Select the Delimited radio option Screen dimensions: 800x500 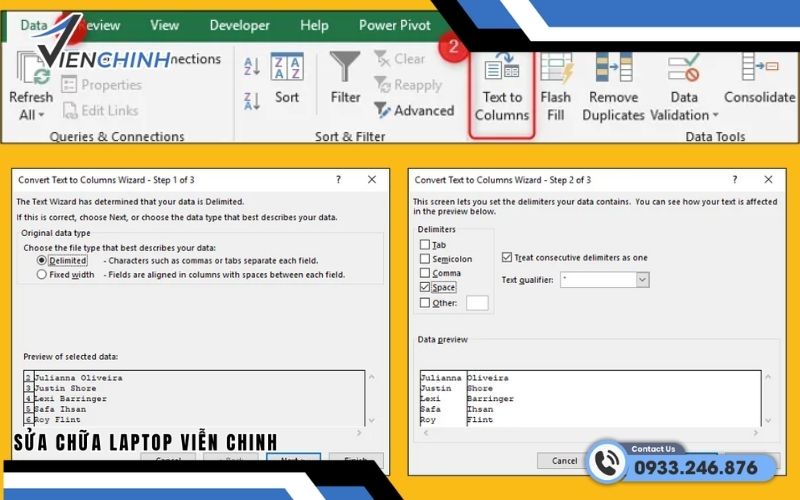point(42,260)
